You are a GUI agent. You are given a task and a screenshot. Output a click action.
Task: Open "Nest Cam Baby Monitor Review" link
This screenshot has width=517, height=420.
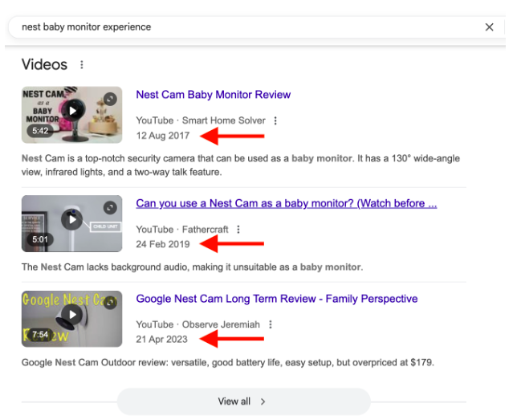[x=213, y=95]
